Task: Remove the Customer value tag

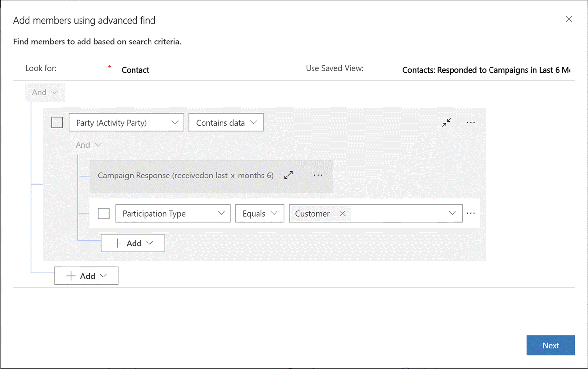Action: coord(343,213)
